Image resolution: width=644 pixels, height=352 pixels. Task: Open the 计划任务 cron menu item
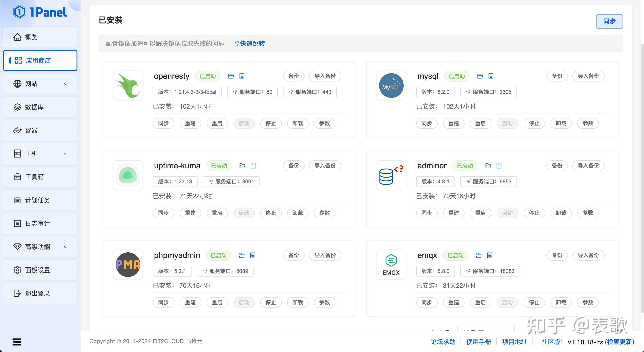(40, 200)
